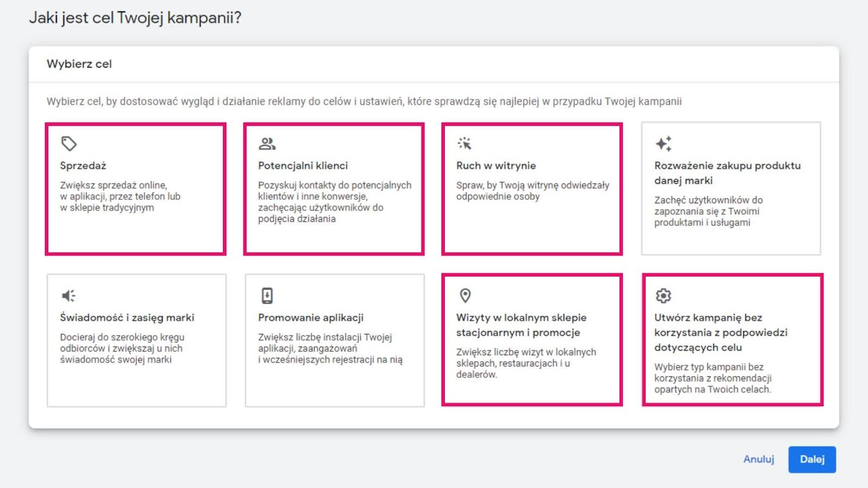Click the cursor-click icon on Ruch w witrynie
The width and height of the screenshot is (868, 488).
464,143
